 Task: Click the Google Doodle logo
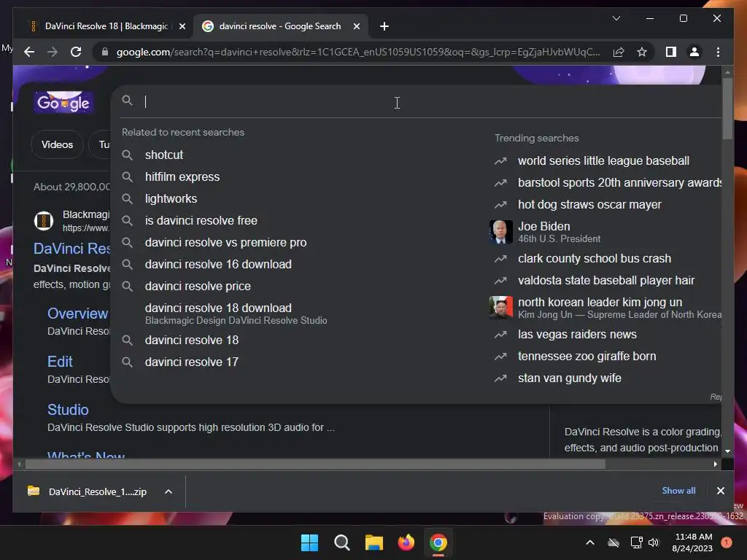63,101
